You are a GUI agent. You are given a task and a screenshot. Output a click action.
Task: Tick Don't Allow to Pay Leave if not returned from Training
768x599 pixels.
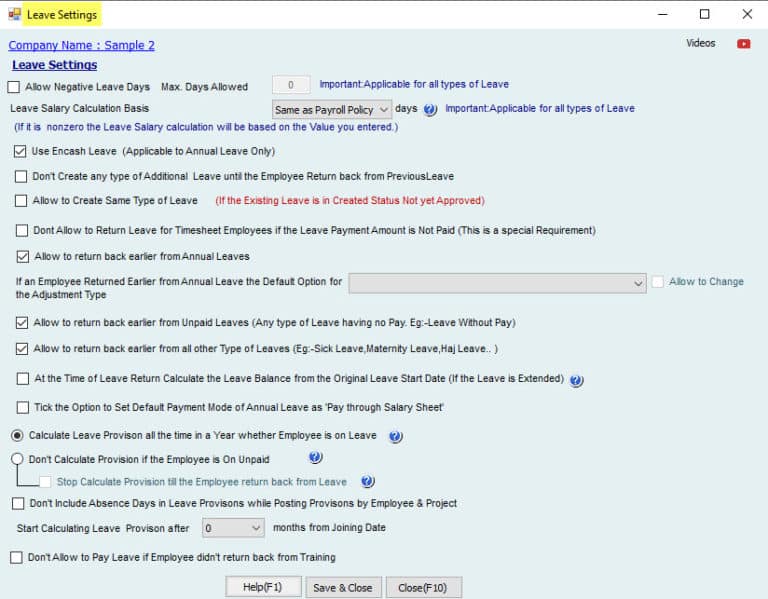pos(16,557)
